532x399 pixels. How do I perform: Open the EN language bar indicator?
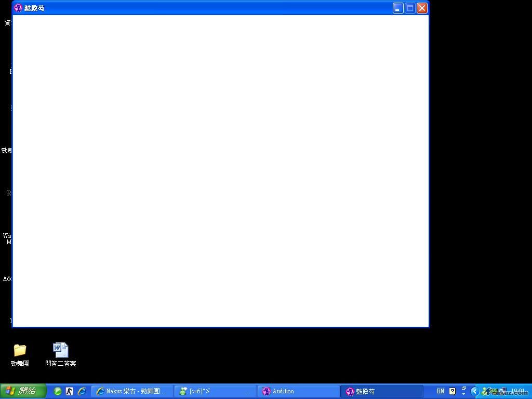[441, 391]
